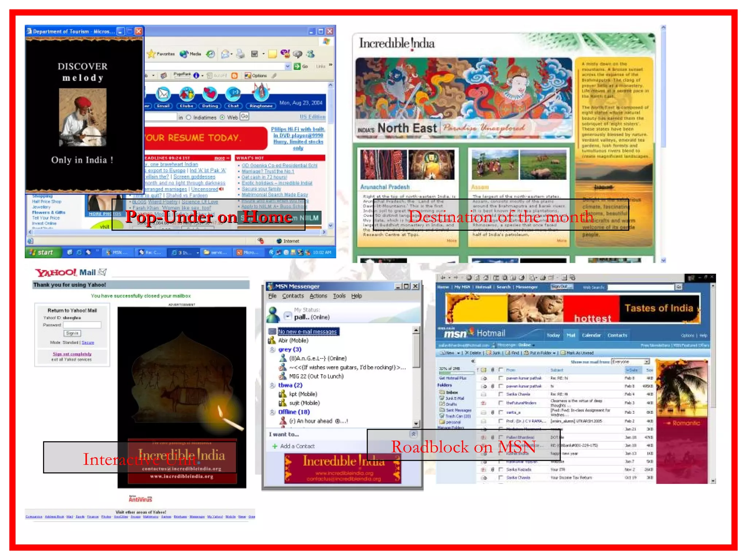Click the Yahoo Messenger smiley toolbar icon

click(x=285, y=54)
